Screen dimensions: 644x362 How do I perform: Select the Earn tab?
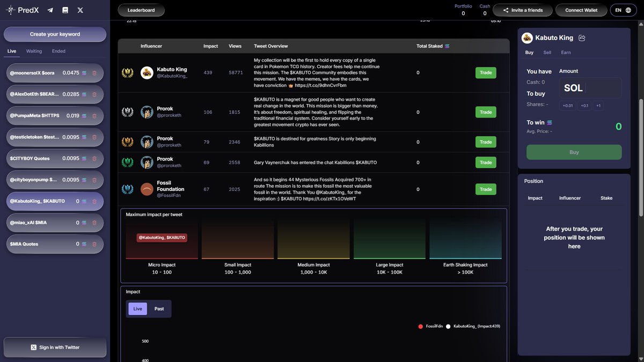click(566, 53)
